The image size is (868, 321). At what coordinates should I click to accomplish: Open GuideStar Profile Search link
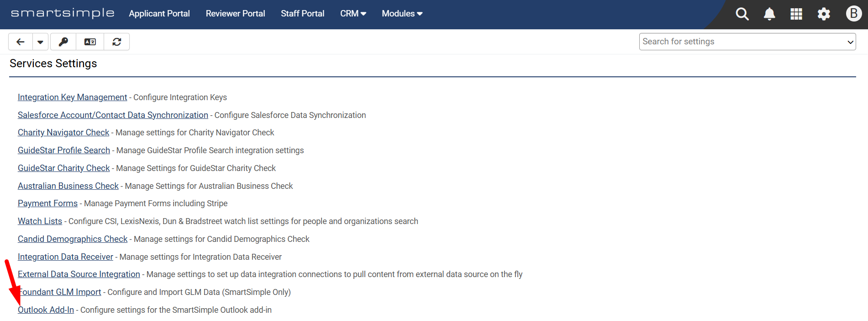[x=64, y=150]
